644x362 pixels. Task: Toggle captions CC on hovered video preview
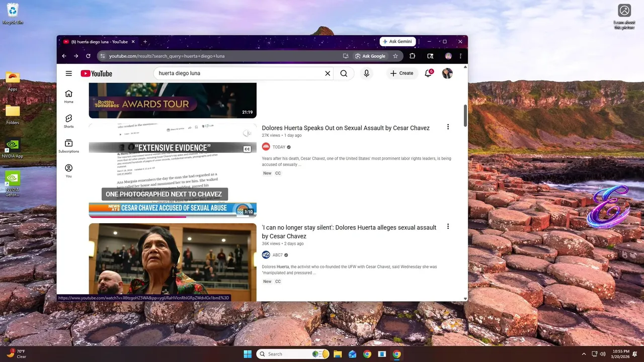[247, 149]
